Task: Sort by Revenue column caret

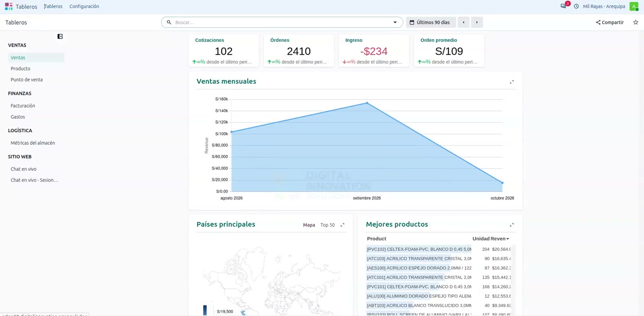Action: click(x=508, y=239)
